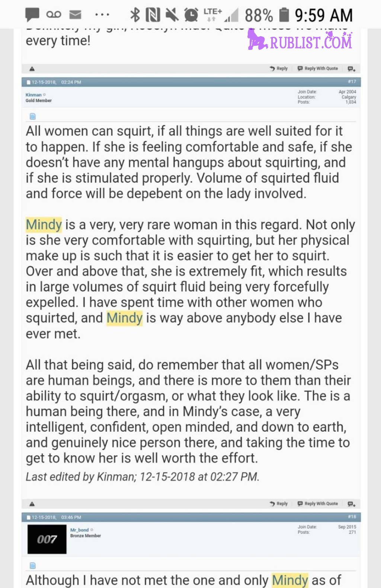The height and width of the screenshot is (588, 381).
Task: Tap the Bluetooth icon in status bar
Action: pyautogui.click(x=135, y=15)
